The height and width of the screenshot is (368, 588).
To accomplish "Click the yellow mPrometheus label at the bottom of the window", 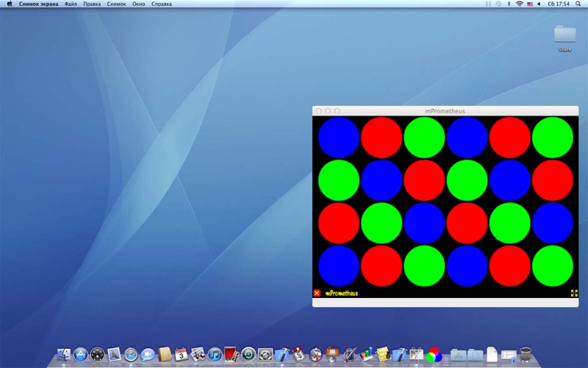I will point(342,293).
